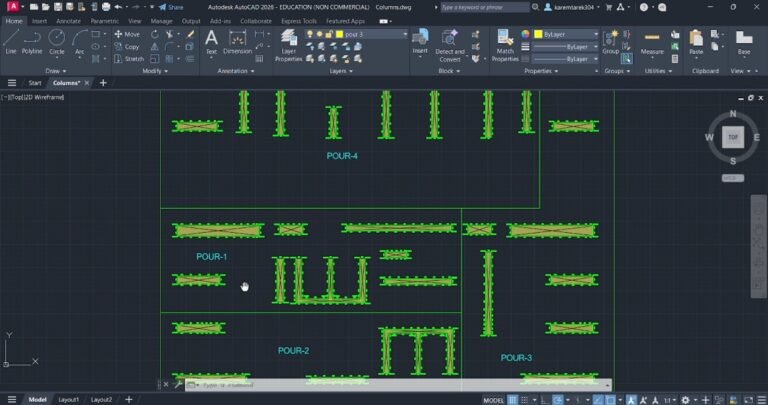Open the annotation scale 1:1 dropdown
Screen dimensions: 768x405
point(670,400)
